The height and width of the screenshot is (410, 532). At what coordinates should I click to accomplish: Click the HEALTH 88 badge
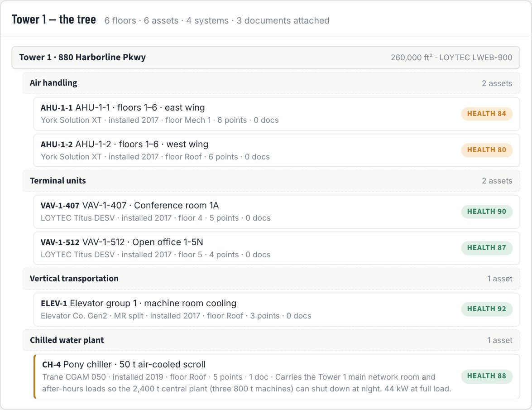487,376
